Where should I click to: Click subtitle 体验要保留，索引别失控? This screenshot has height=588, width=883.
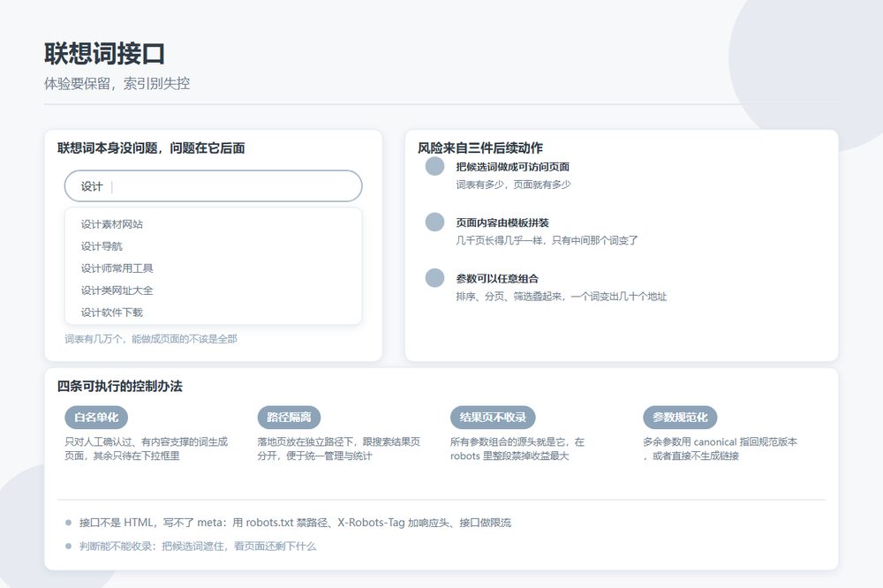pos(117,83)
